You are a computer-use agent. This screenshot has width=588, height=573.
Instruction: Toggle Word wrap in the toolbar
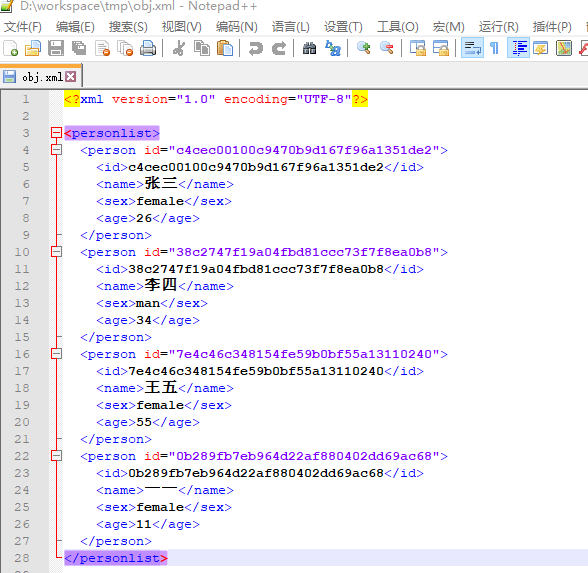tap(472, 48)
